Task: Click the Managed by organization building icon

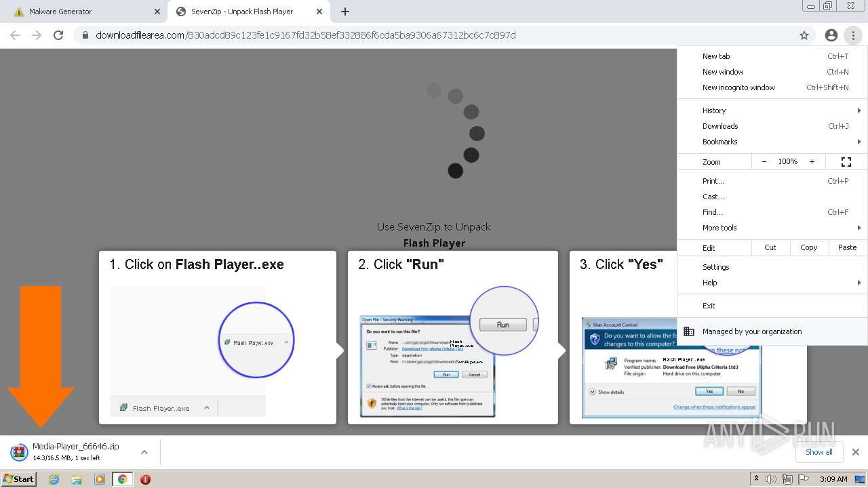Action: pos(689,331)
